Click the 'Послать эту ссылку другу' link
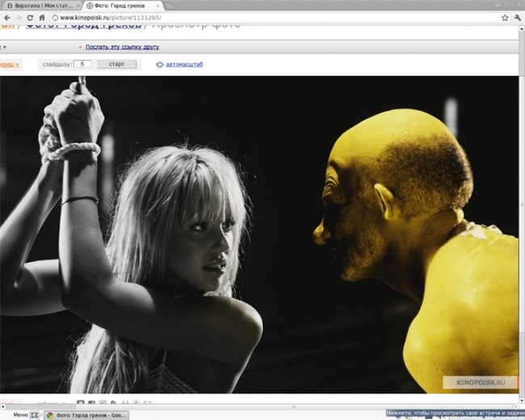This screenshot has height=420, width=525. coord(122,47)
